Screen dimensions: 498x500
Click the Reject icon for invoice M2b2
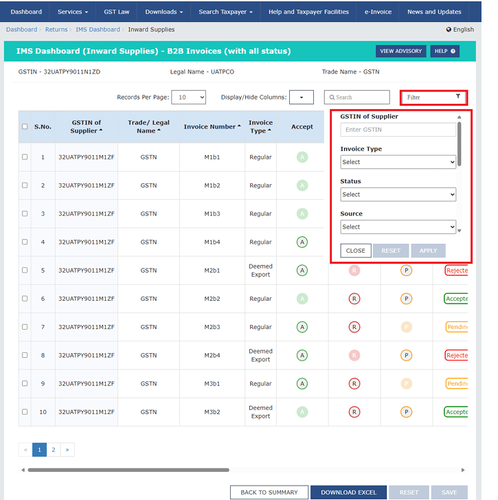(354, 299)
